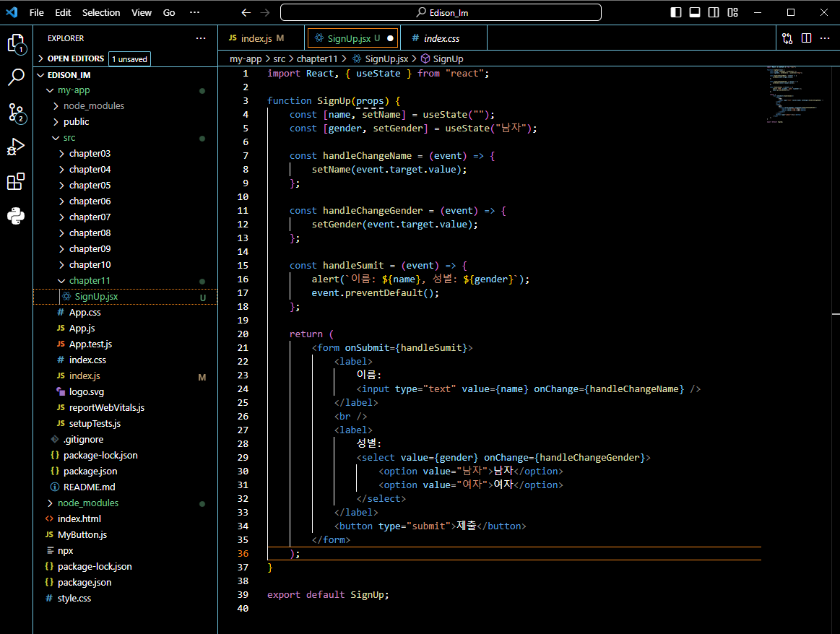Click chapter11 in the breadcrumb path
840x634 pixels.
point(316,58)
